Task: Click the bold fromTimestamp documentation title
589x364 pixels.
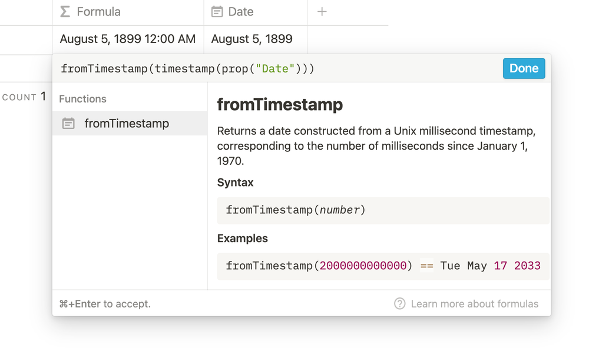Action: (x=280, y=105)
